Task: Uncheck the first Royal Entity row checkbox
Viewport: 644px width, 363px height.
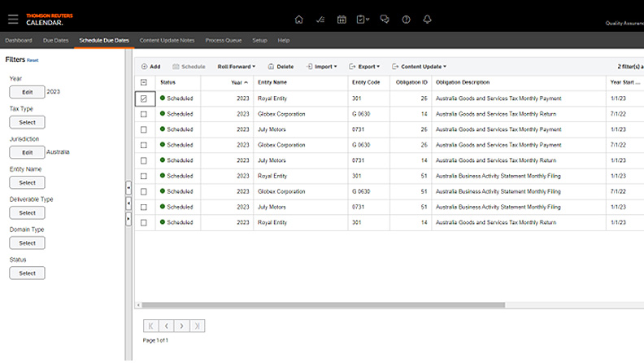Action: (x=144, y=98)
